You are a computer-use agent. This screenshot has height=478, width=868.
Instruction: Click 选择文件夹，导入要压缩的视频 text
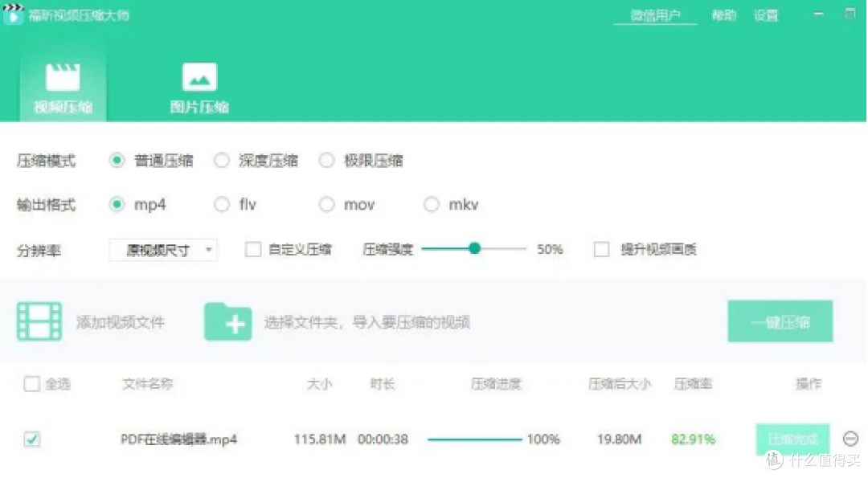coord(367,322)
